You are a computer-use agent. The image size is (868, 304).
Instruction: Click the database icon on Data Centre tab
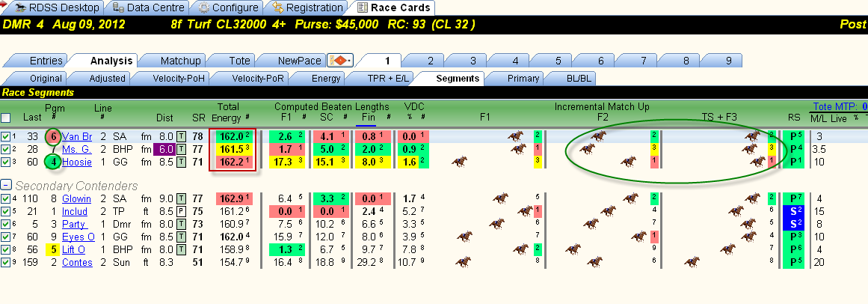coord(118,7)
